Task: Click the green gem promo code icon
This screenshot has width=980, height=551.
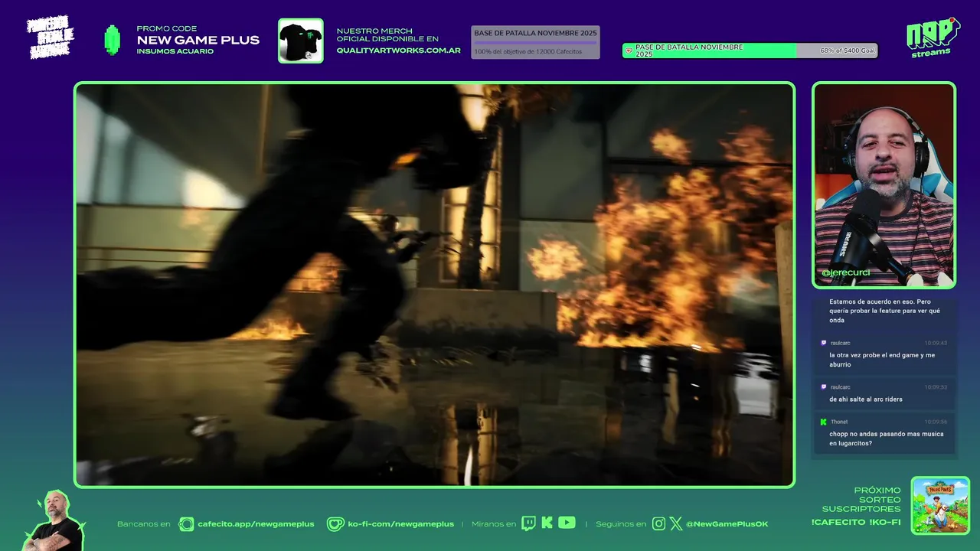Action: (113, 40)
